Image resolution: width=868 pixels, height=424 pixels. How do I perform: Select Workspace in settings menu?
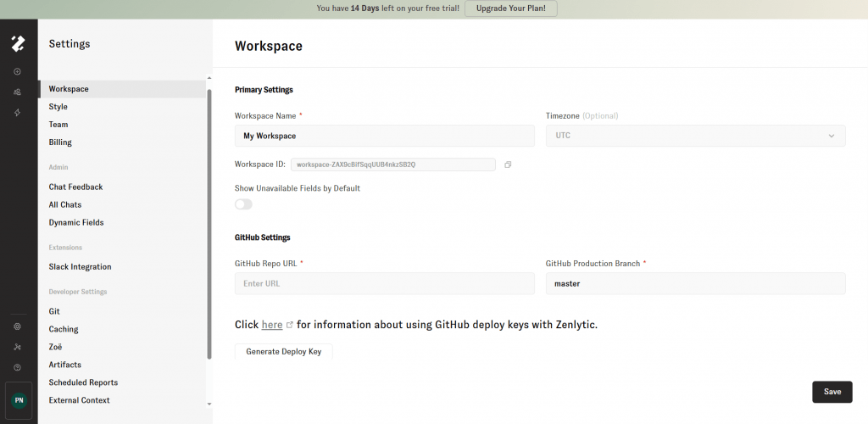pos(122,89)
